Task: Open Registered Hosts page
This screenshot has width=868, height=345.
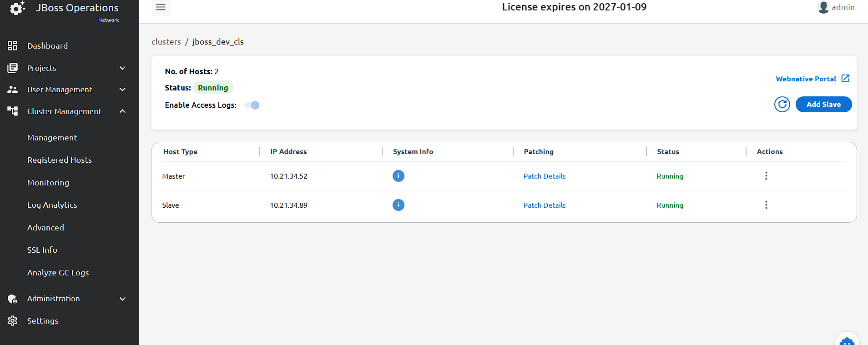Action: [x=59, y=160]
